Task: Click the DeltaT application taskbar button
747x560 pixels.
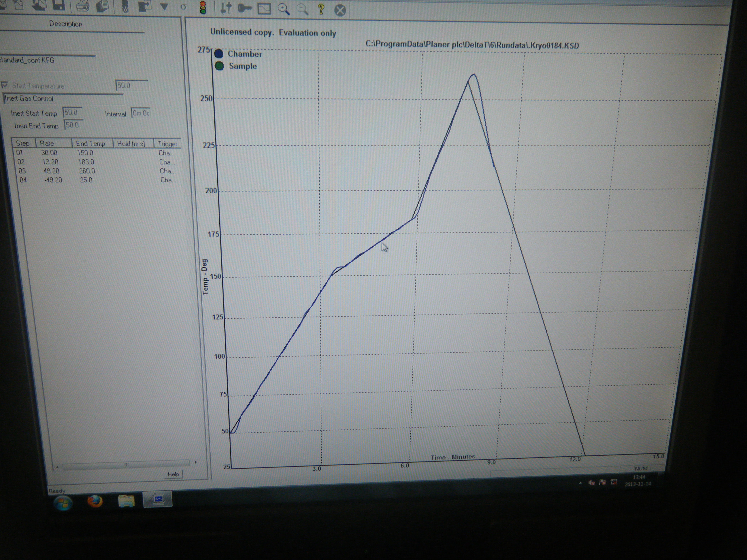Action: (x=158, y=500)
